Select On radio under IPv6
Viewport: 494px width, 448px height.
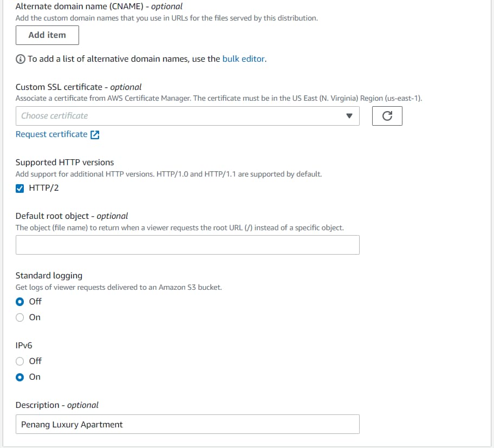point(19,377)
